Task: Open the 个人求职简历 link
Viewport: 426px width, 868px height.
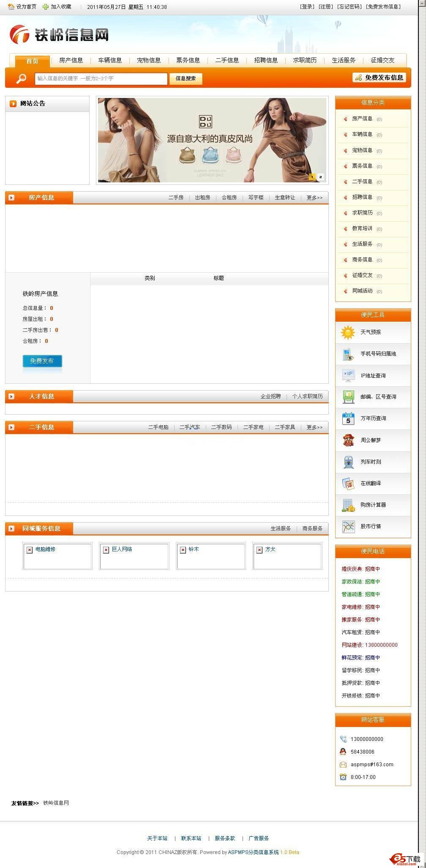Action: 307,396
